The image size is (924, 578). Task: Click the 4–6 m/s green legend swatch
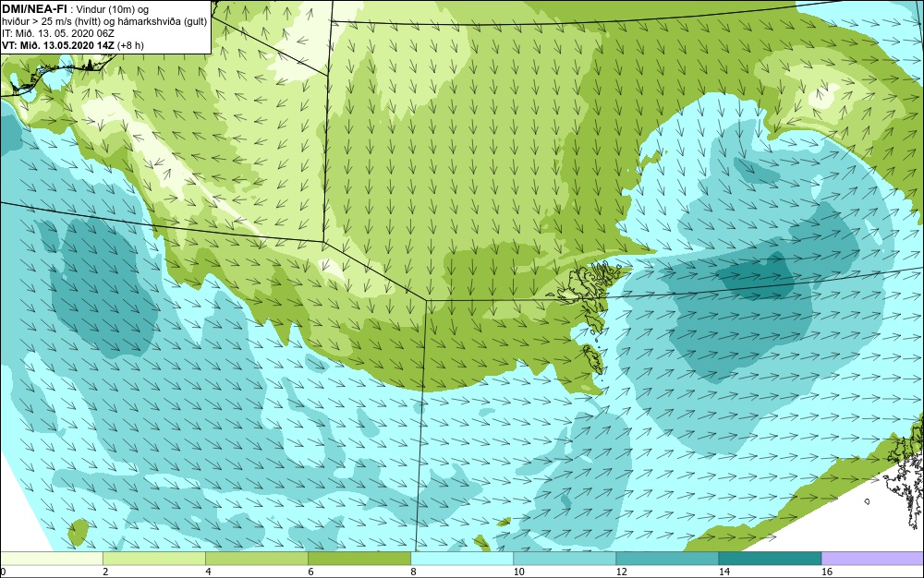[x=256, y=559]
